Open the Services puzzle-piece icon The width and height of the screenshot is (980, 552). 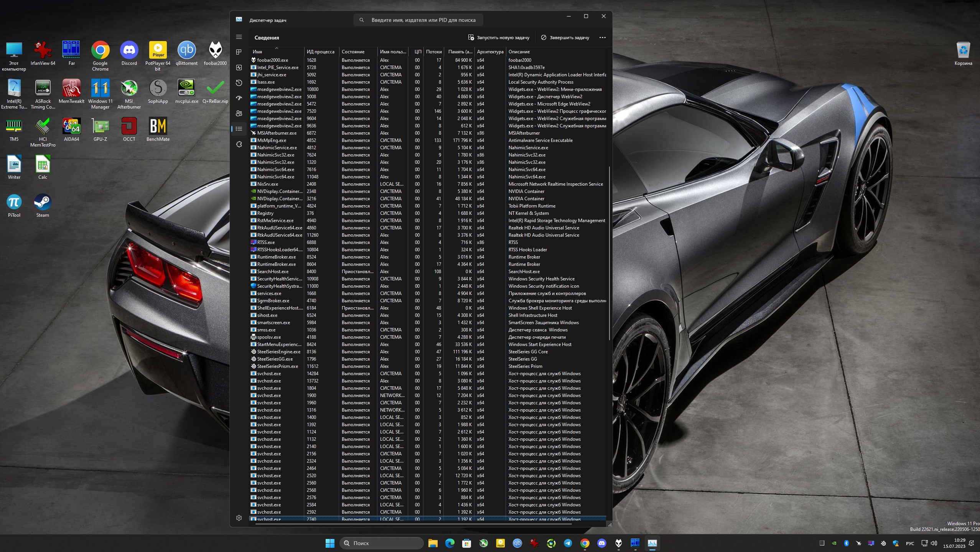239,144
